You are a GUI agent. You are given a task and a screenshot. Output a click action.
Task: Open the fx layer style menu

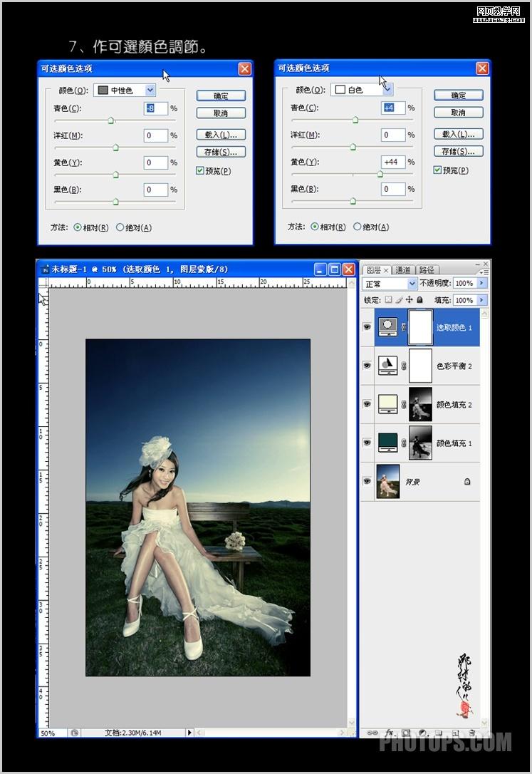point(390,733)
